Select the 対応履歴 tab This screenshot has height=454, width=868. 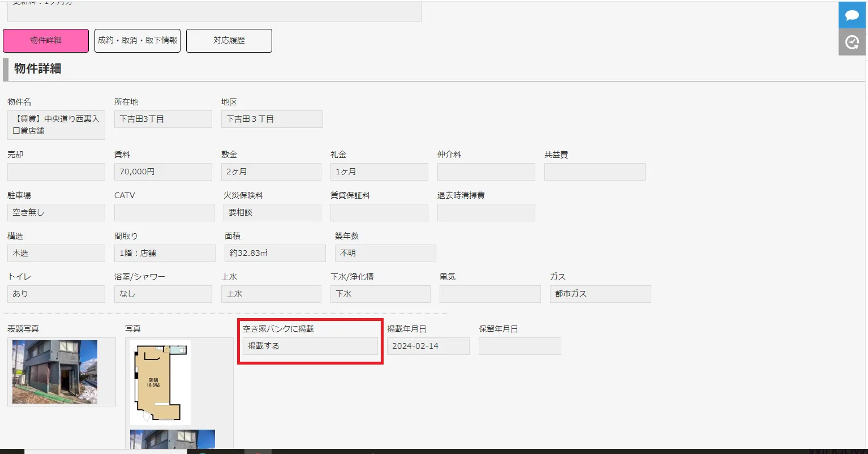[229, 41]
